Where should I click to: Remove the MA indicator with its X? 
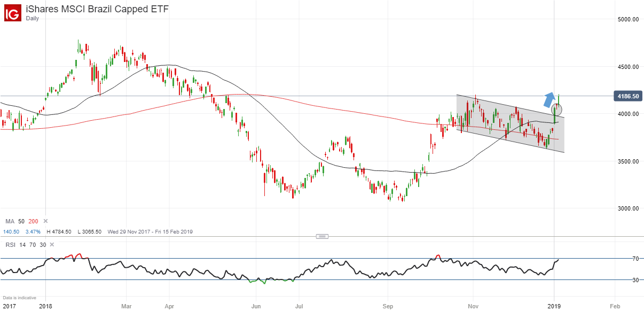pyautogui.click(x=45, y=221)
